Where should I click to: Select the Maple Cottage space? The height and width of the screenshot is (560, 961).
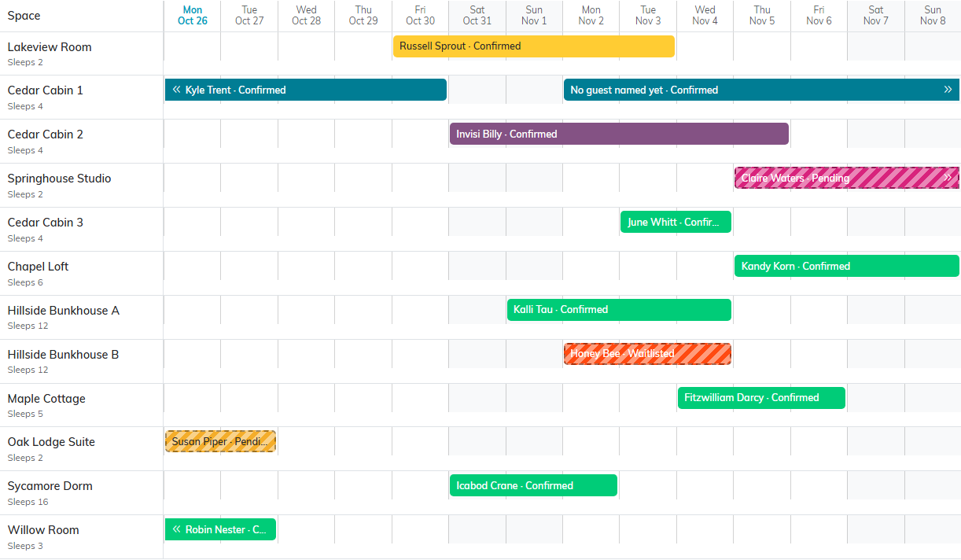coord(46,399)
